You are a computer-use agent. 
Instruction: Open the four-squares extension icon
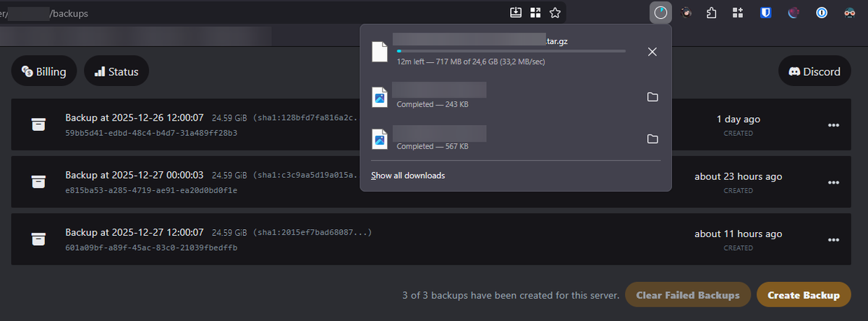(738, 12)
